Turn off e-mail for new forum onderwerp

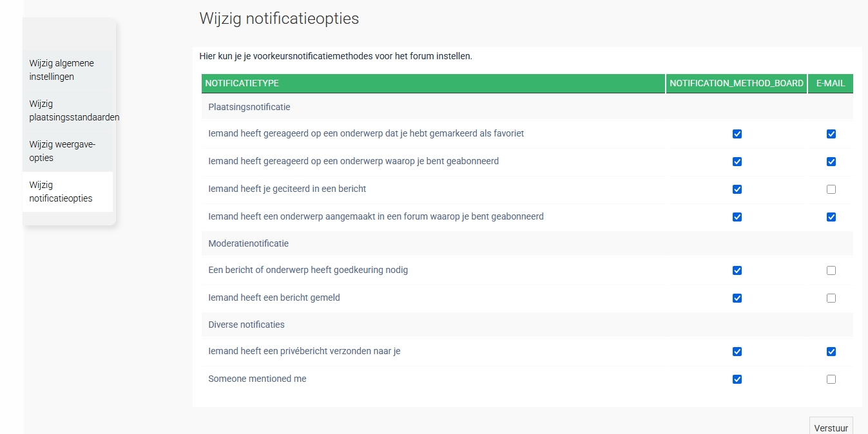pyautogui.click(x=831, y=217)
